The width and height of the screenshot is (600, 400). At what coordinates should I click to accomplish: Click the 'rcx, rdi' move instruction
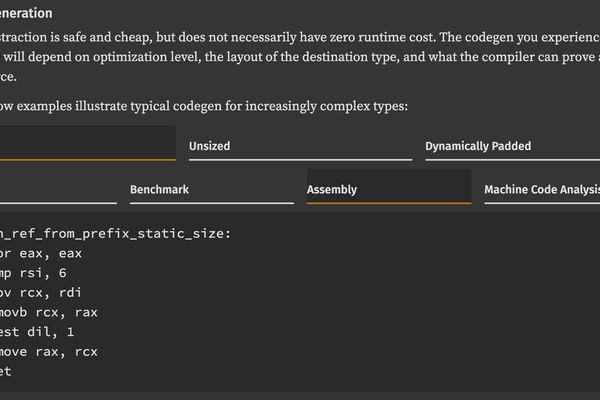click(x=50, y=293)
